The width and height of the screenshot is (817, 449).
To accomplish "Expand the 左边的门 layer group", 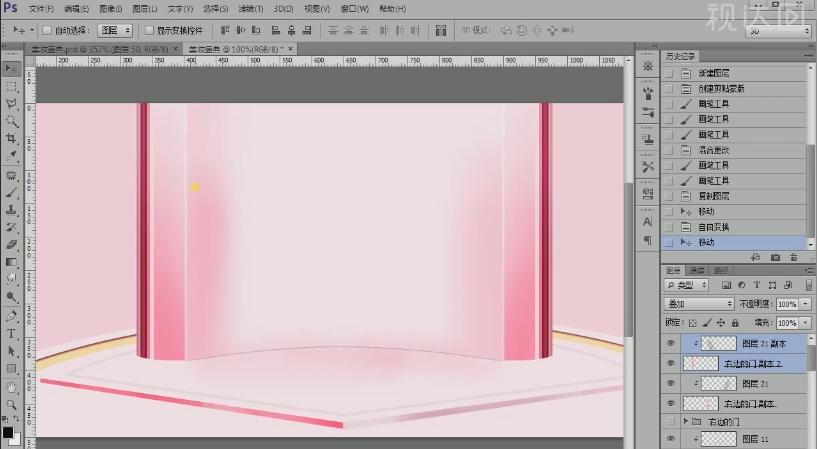I will point(686,421).
